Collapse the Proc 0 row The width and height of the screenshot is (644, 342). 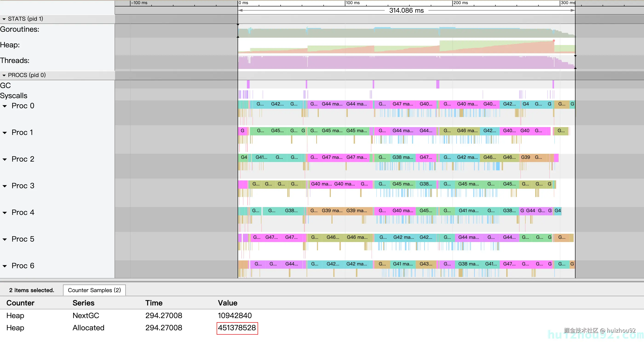tap(5, 106)
